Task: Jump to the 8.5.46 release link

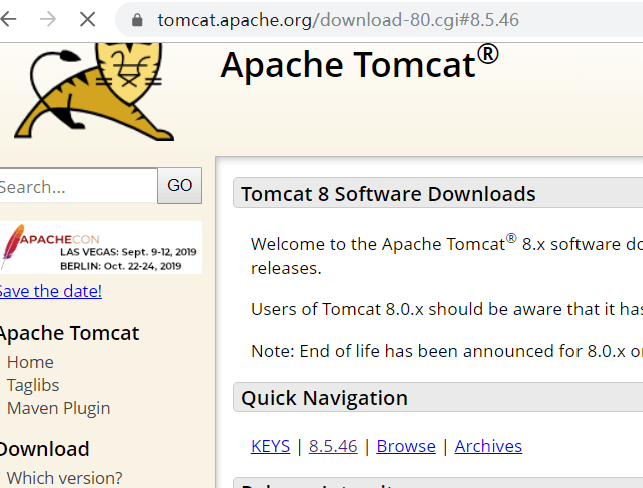Action: [x=333, y=446]
